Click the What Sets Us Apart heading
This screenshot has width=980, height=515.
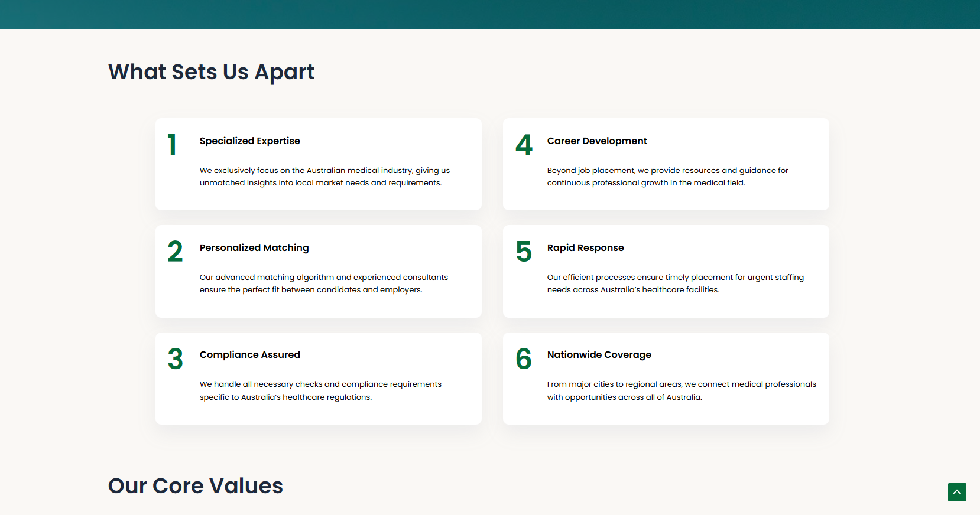211,72
